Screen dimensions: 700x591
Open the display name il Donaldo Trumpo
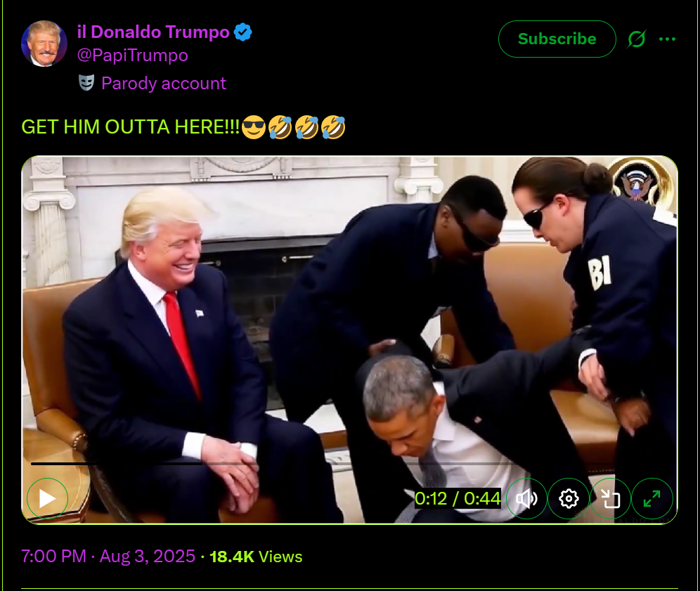[153, 32]
